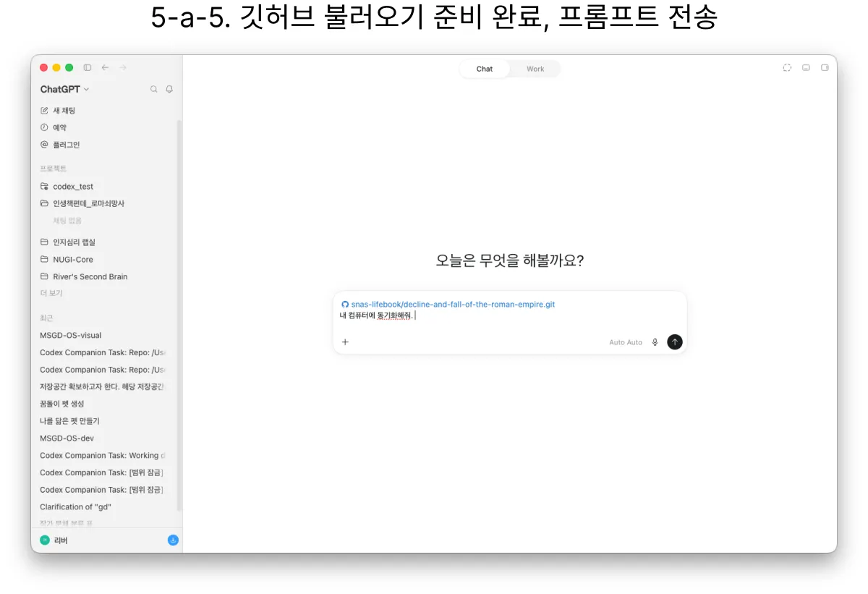Toggle the right side panel icon
The height and width of the screenshot is (594, 868).
[825, 67]
